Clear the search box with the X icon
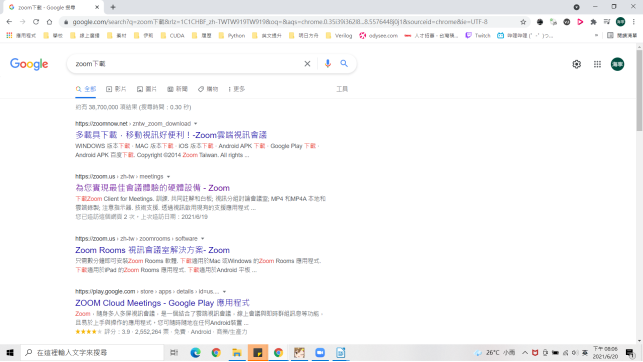 pyautogui.click(x=307, y=64)
